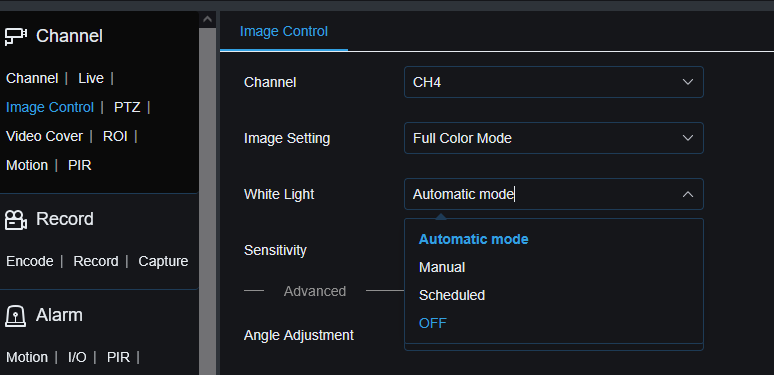Open the Encode link under Record
This screenshot has height=375, width=774.
click(30, 262)
